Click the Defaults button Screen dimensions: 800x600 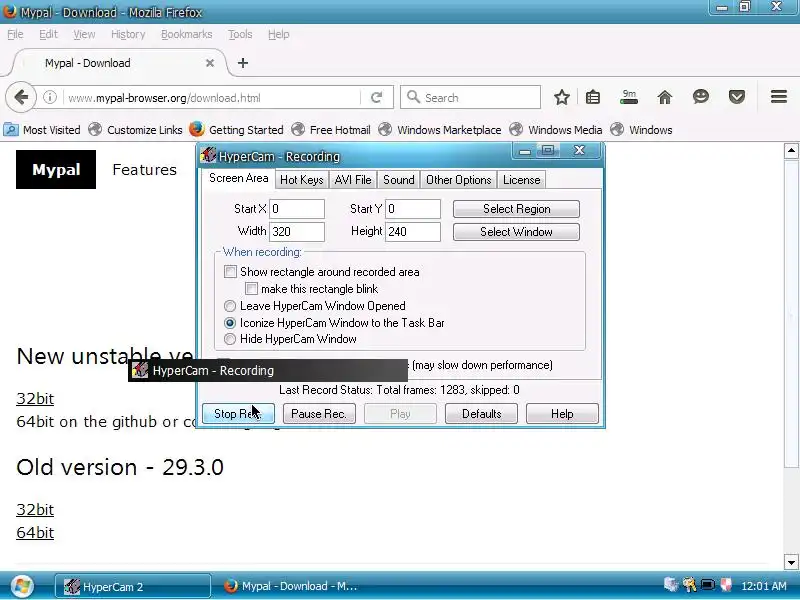click(481, 413)
